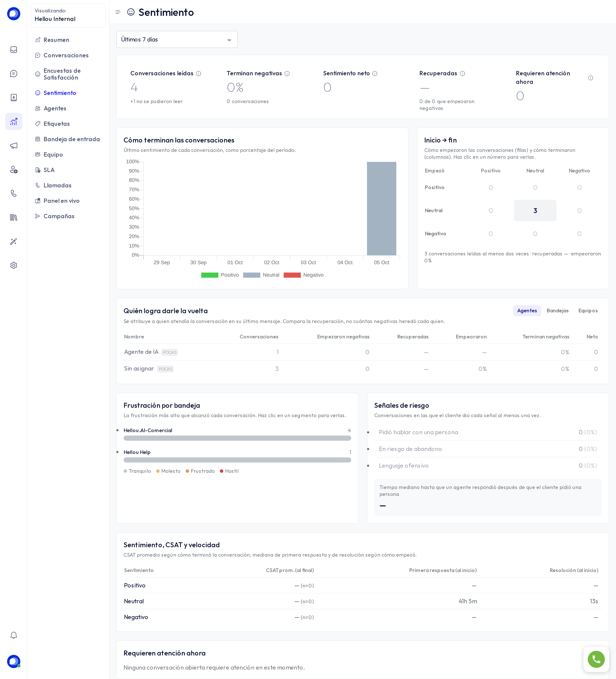Image resolution: width=616 pixels, height=679 pixels.
Task: Switch to the Equipos tab
Action: click(x=588, y=311)
